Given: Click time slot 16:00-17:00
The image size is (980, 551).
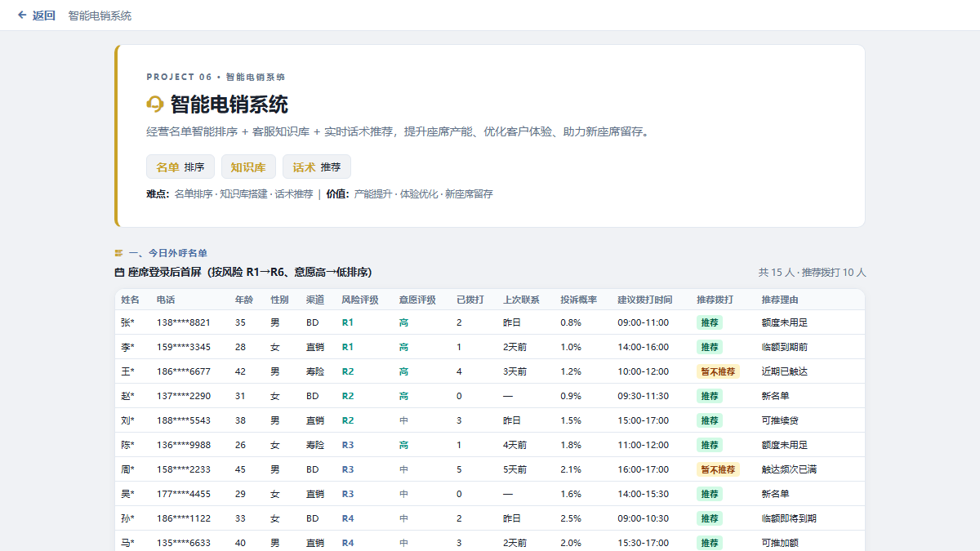Looking at the screenshot, I should point(644,469).
